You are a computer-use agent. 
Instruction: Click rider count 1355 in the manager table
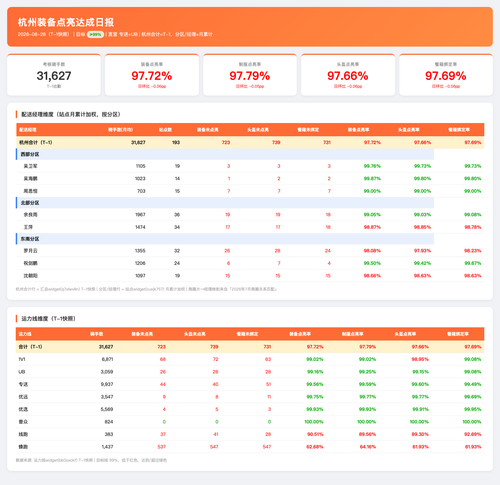click(x=140, y=251)
